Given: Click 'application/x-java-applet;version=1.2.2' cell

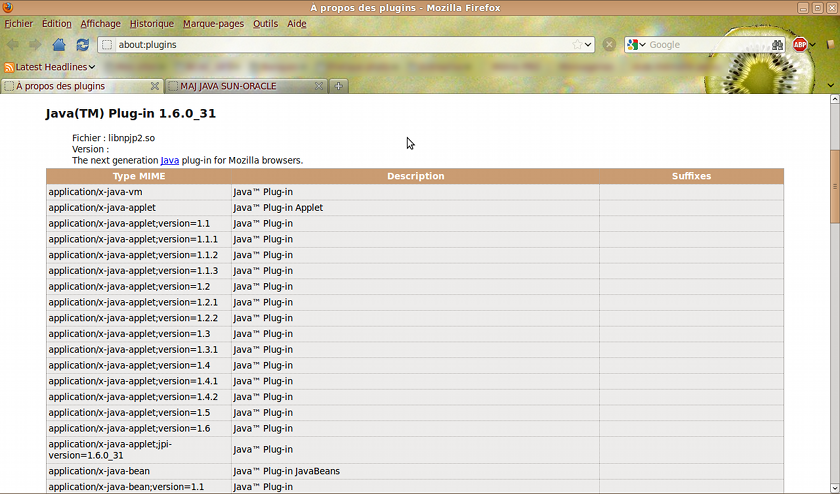Looking at the screenshot, I should [x=139, y=318].
